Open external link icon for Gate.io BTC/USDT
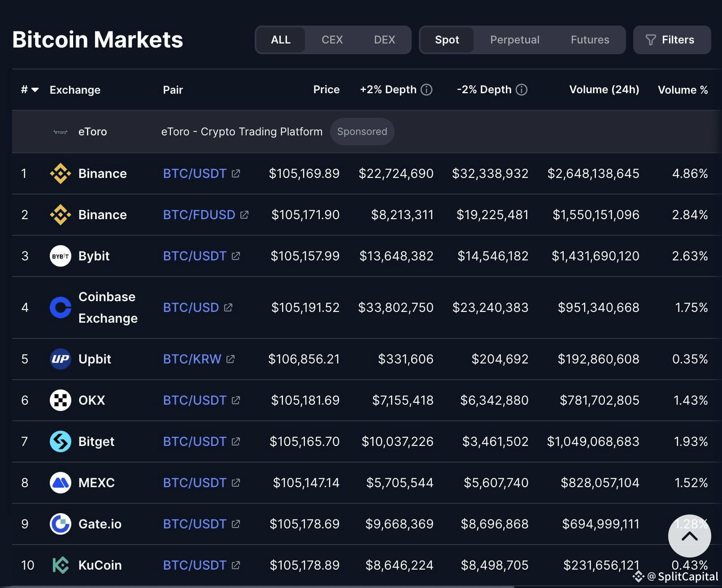Viewport: 722px width, 588px height. coord(236,524)
